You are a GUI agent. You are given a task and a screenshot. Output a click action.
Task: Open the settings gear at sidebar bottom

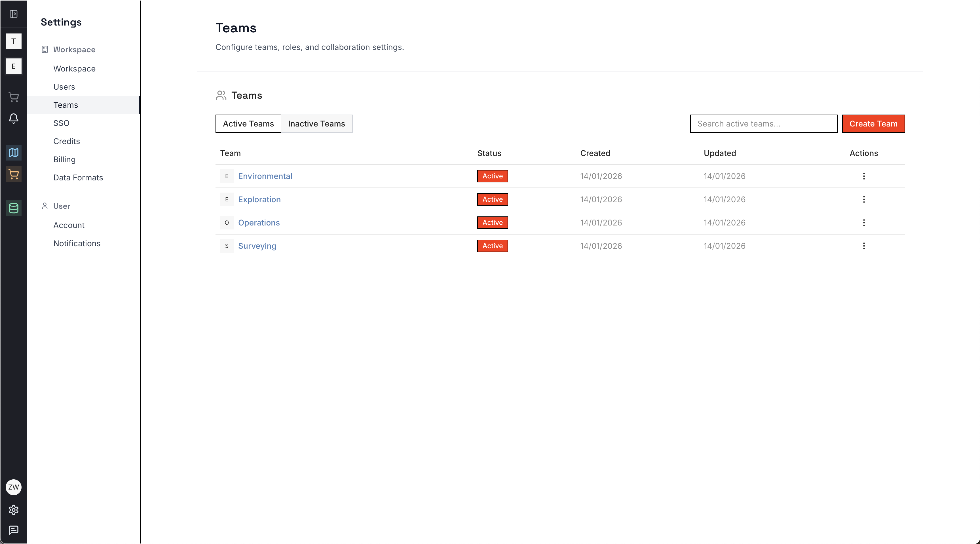coord(13,510)
